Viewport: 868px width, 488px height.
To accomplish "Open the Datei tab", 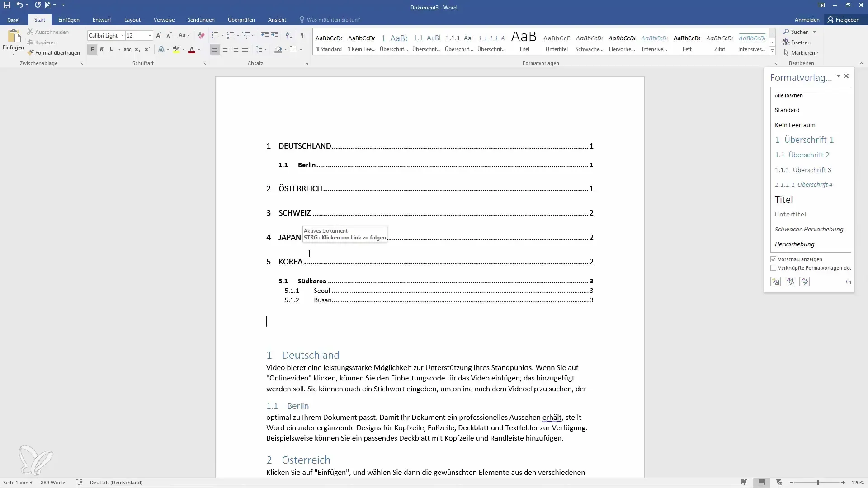I will [13, 20].
